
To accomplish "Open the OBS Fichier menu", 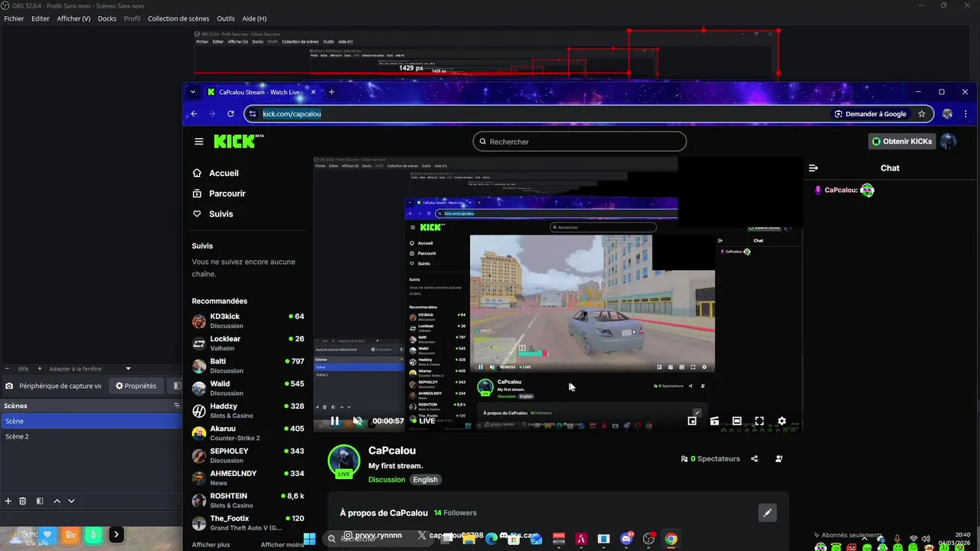I will [14, 18].
